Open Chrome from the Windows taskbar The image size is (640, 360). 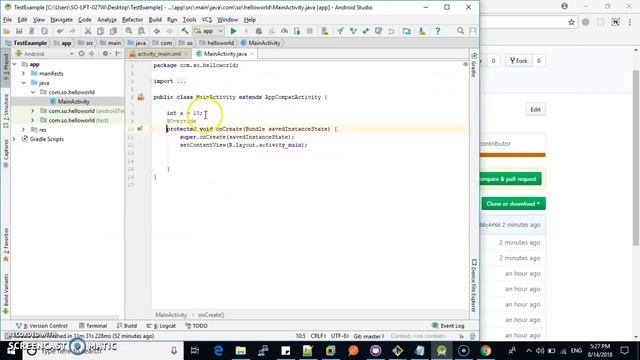click(486, 351)
